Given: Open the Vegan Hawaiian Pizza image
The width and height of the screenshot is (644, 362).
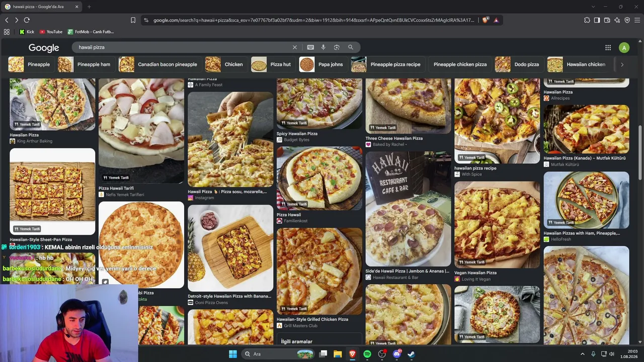Looking at the screenshot, I should coord(497,225).
